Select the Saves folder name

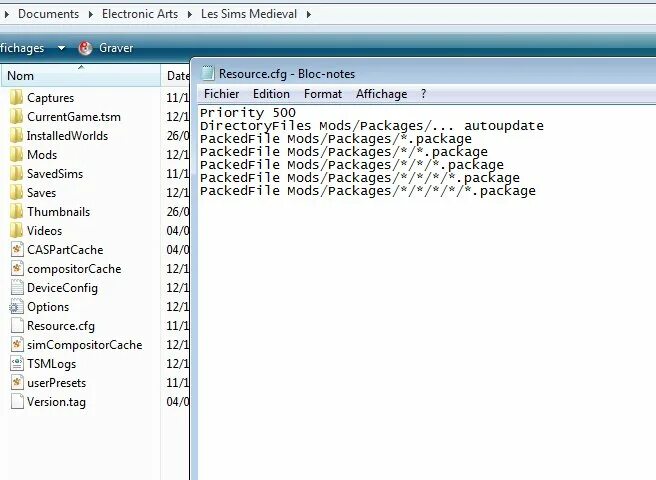pyautogui.click(x=41, y=193)
